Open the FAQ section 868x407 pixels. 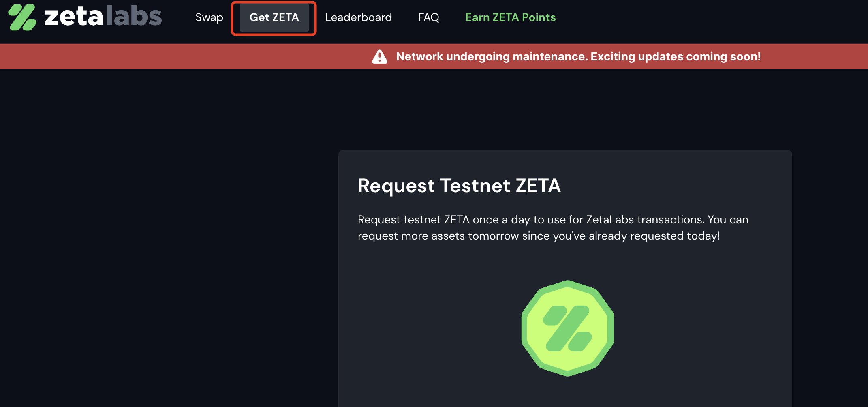[x=428, y=17]
